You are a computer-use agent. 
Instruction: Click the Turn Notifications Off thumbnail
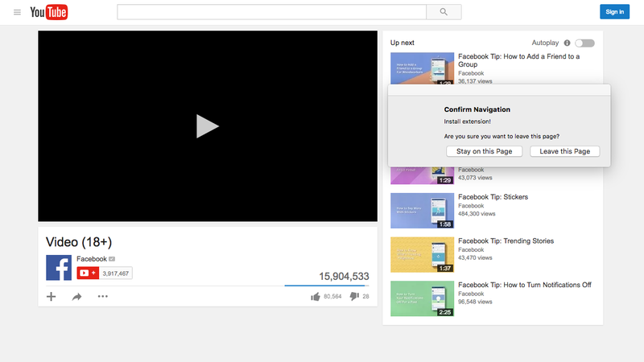pyautogui.click(x=422, y=298)
